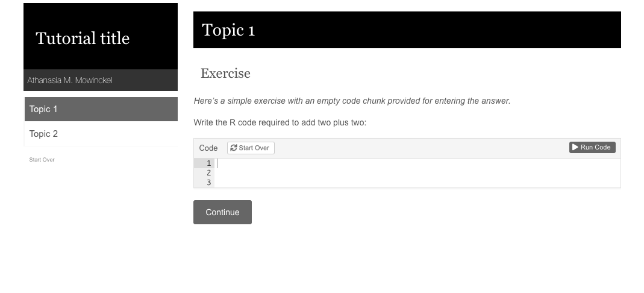
Task: Click the author name Athanasia M. Mowinckel
Action: (x=70, y=80)
